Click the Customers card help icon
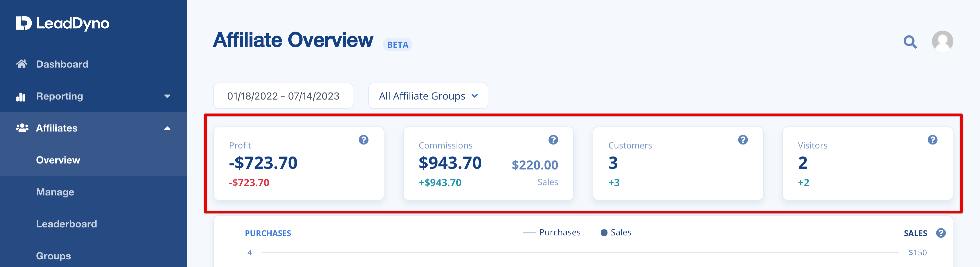980x267 pixels. [x=743, y=140]
